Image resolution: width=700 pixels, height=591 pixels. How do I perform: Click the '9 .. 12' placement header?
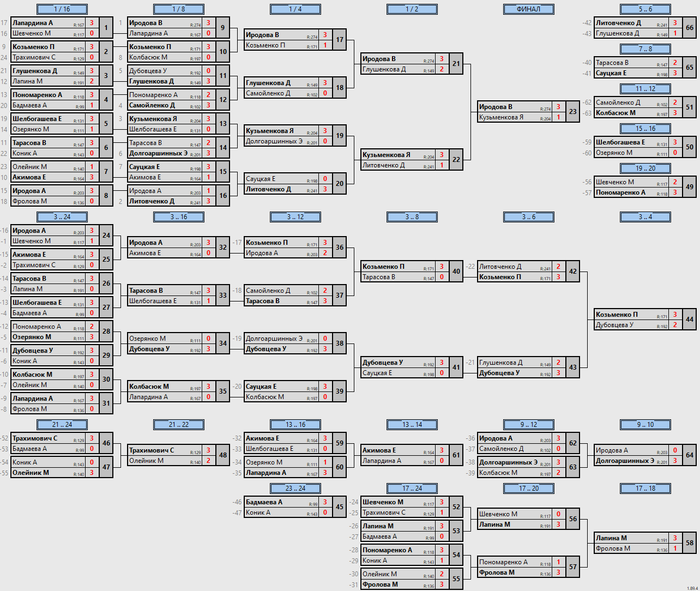pos(529,425)
